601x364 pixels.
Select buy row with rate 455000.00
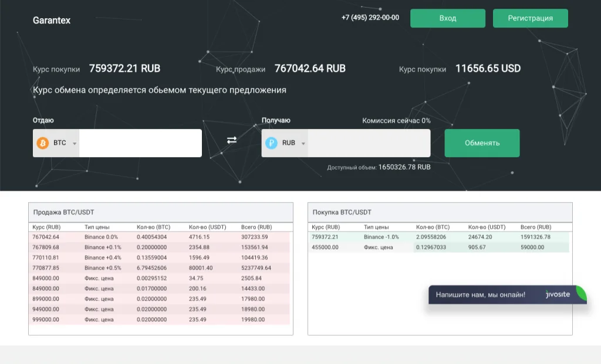[x=440, y=247]
